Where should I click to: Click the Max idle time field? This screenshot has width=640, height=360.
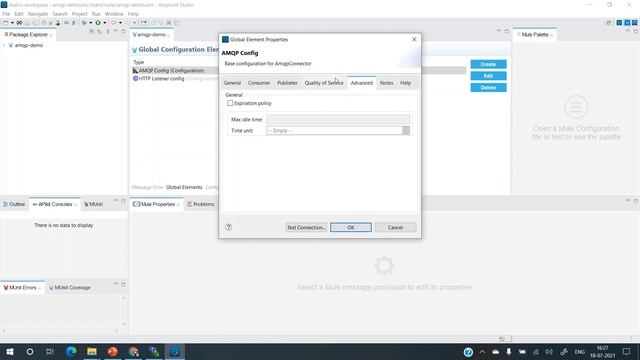pyautogui.click(x=338, y=119)
